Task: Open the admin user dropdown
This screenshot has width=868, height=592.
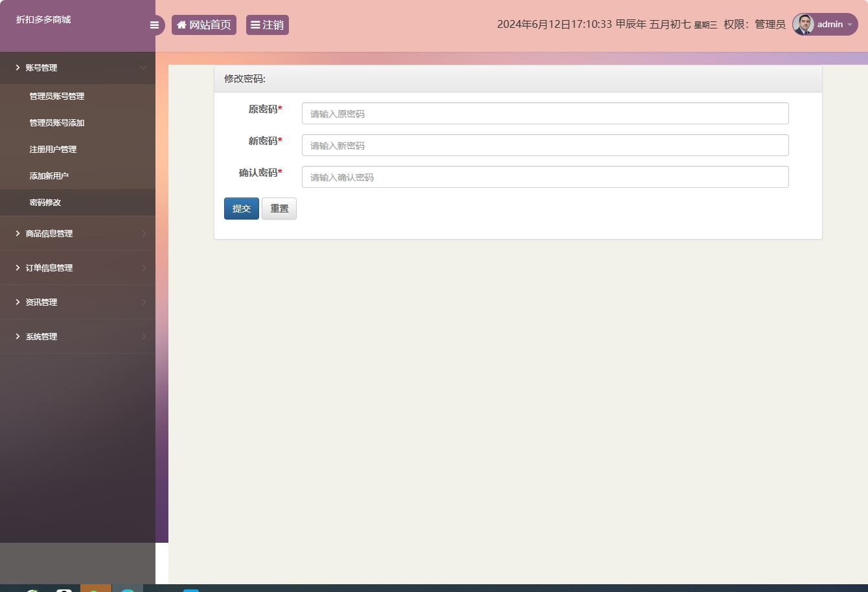Action: point(825,25)
